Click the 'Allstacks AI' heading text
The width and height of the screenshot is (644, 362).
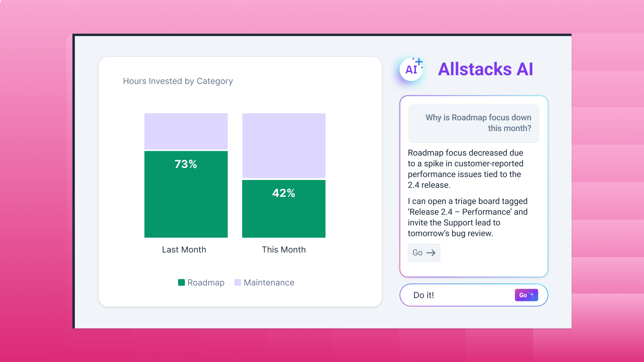[485, 69]
